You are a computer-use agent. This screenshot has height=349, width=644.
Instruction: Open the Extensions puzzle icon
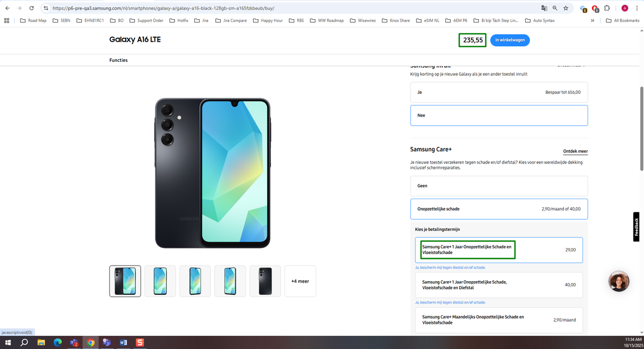pos(607,8)
